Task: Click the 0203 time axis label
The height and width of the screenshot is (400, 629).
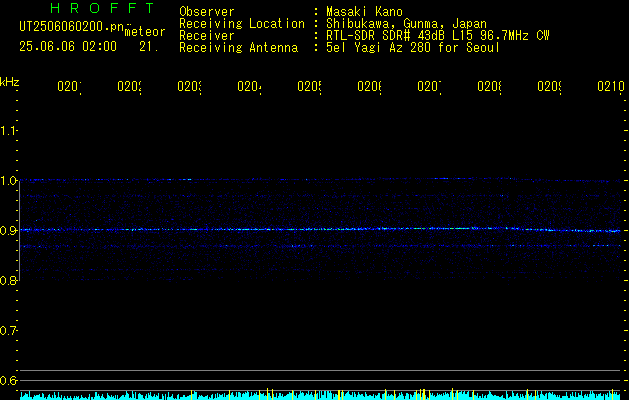Action: (x=189, y=86)
